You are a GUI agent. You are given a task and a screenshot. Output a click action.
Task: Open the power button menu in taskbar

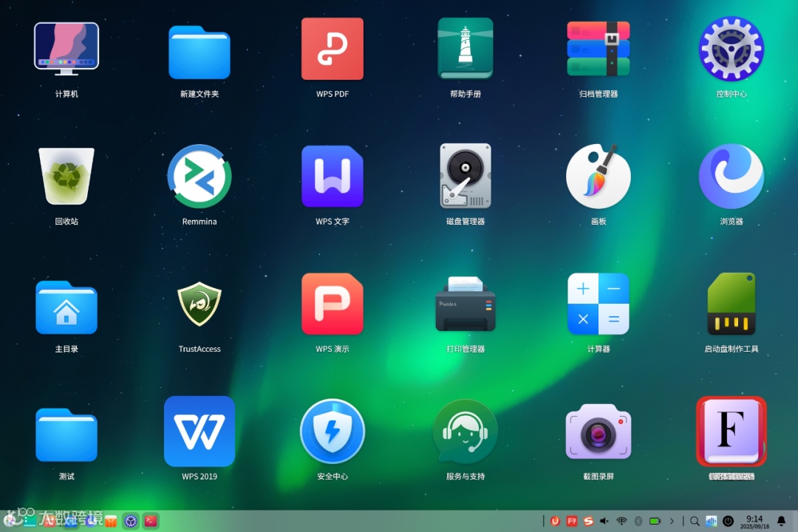coord(729,521)
